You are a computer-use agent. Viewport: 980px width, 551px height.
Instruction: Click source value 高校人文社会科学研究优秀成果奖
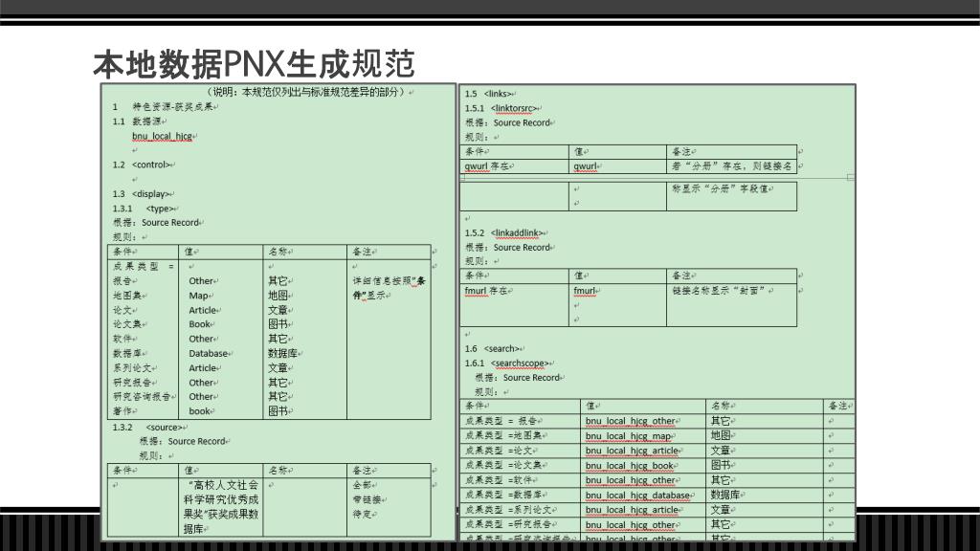221,507
